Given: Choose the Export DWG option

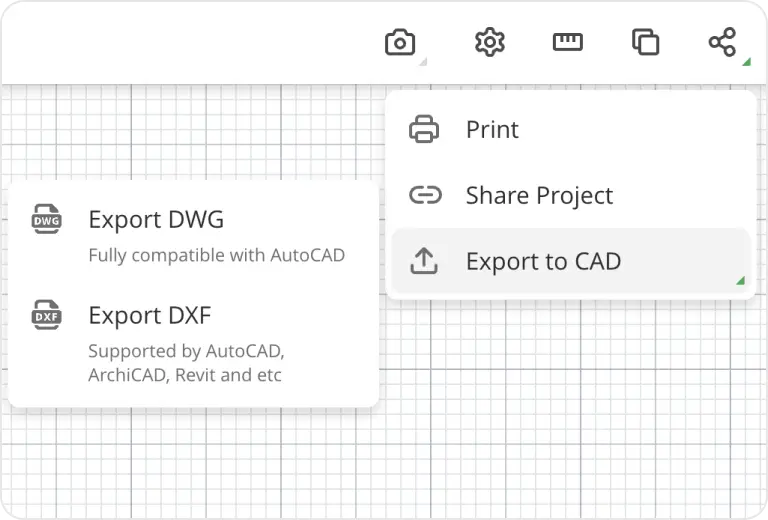Looking at the screenshot, I should point(156,220).
